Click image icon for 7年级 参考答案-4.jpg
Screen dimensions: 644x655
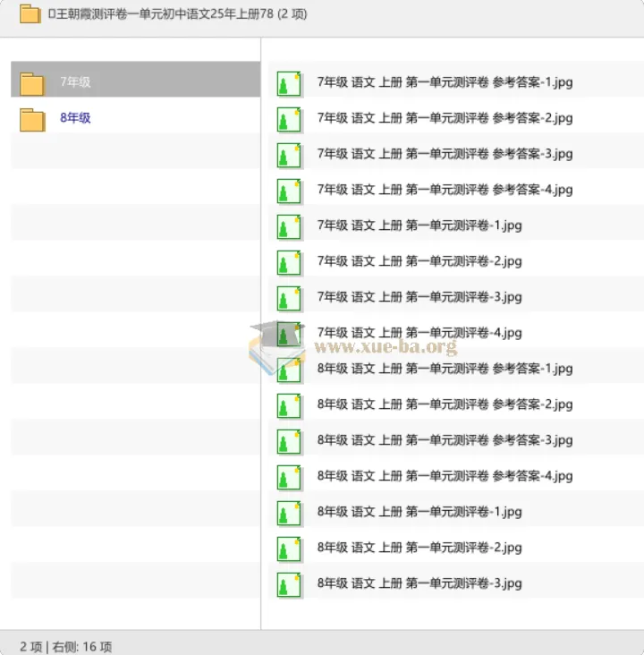pyautogui.click(x=289, y=191)
